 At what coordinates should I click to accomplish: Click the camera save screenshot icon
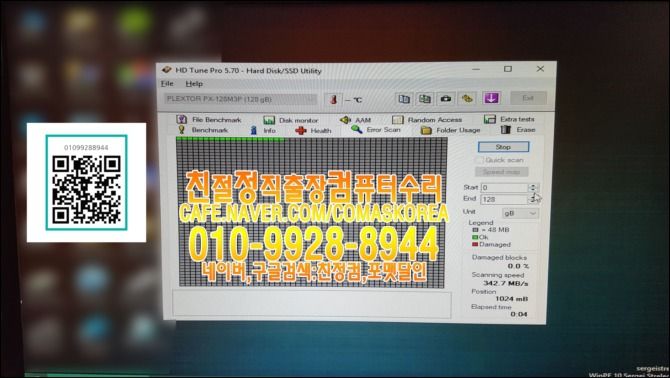click(446, 99)
